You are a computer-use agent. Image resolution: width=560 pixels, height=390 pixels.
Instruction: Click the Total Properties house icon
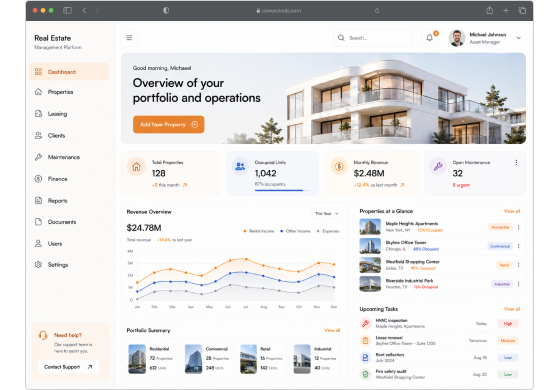tap(136, 166)
